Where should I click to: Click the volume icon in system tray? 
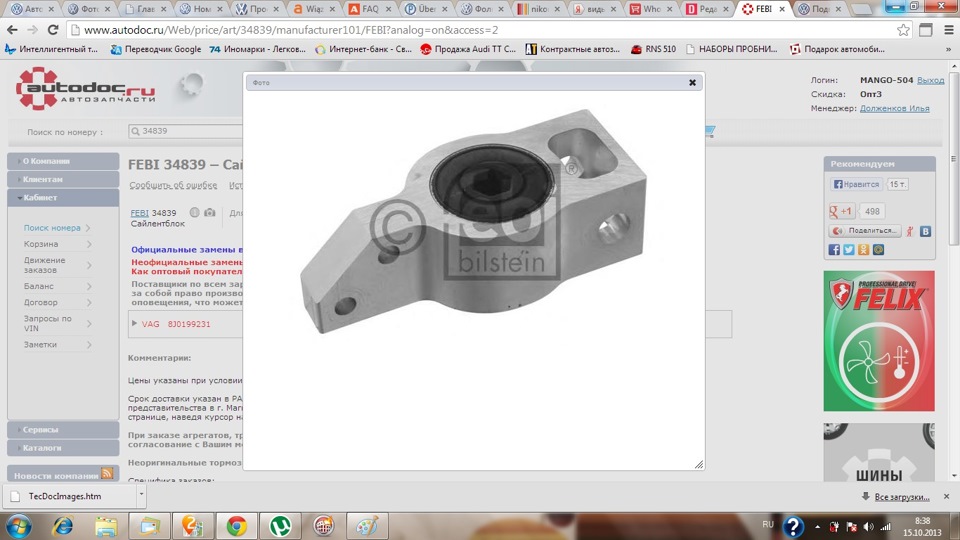coord(869,527)
